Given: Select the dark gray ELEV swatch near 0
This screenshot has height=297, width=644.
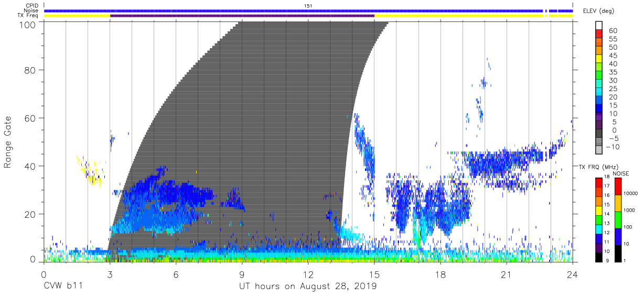Looking at the screenshot, I should (598, 133).
